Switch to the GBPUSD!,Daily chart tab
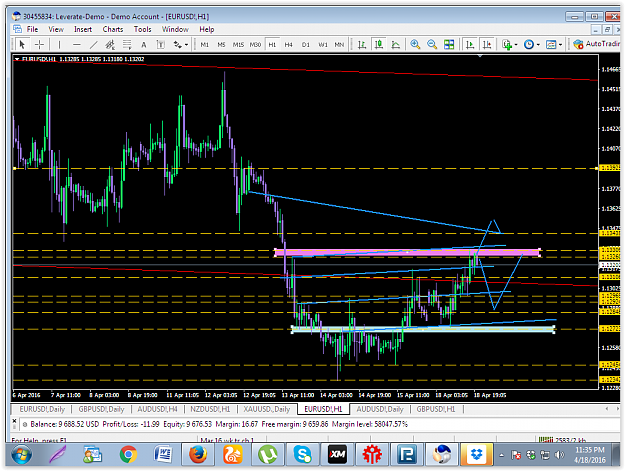Viewport: 625px width, 471px height. click(x=101, y=409)
